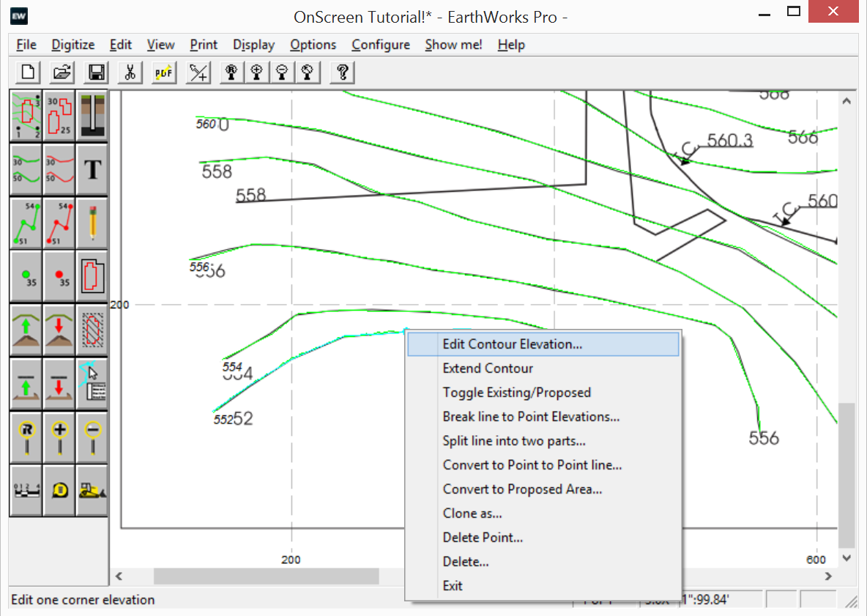Click the toolbar magnifier marked R
The height and width of the screenshot is (616, 867).
click(x=231, y=73)
